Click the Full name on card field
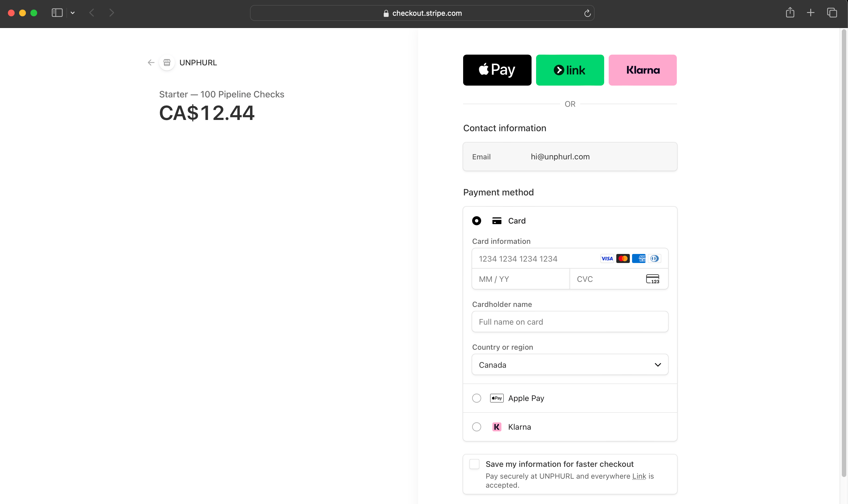The image size is (848, 504). point(570,322)
